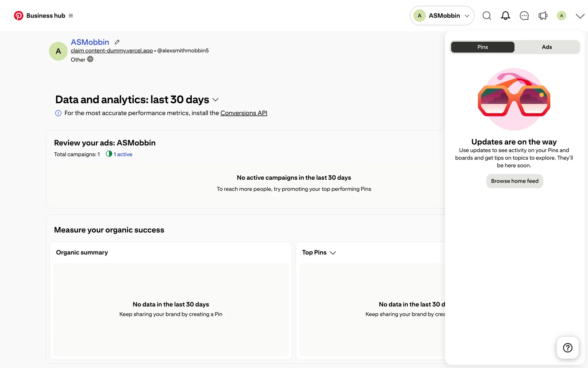Click Browse home feed button
Screen dimensions: 588x368
[x=514, y=181]
